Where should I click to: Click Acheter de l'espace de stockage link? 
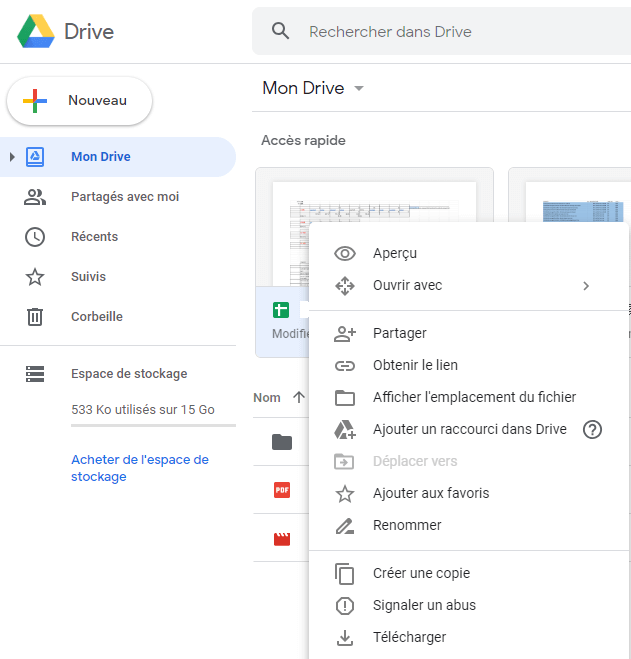(139, 468)
